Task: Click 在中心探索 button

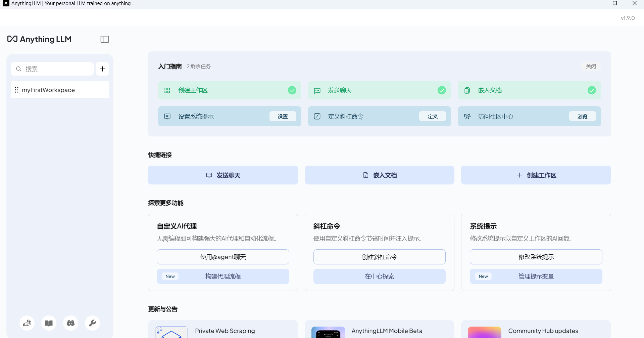Action: tap(380, 277)
